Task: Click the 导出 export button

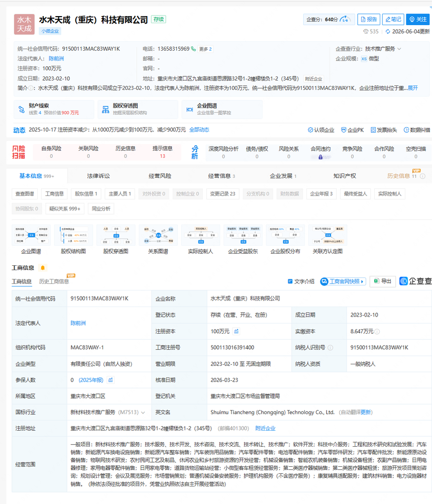Action: (x=382, y=281)
